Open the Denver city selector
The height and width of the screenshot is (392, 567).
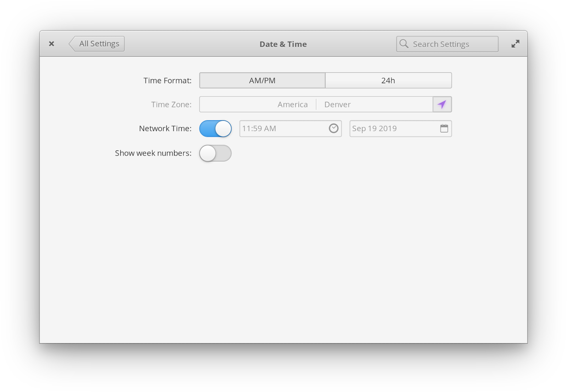(x=337, y=104)
